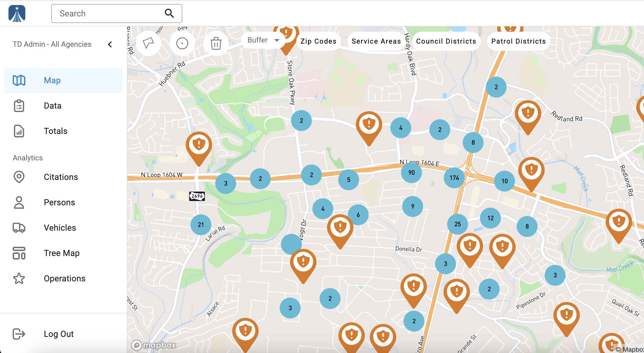Image resolution: width=644 pixels, height=353 pixels.
Task: Click the app logo in the header
Action: [x=17, y=13]
